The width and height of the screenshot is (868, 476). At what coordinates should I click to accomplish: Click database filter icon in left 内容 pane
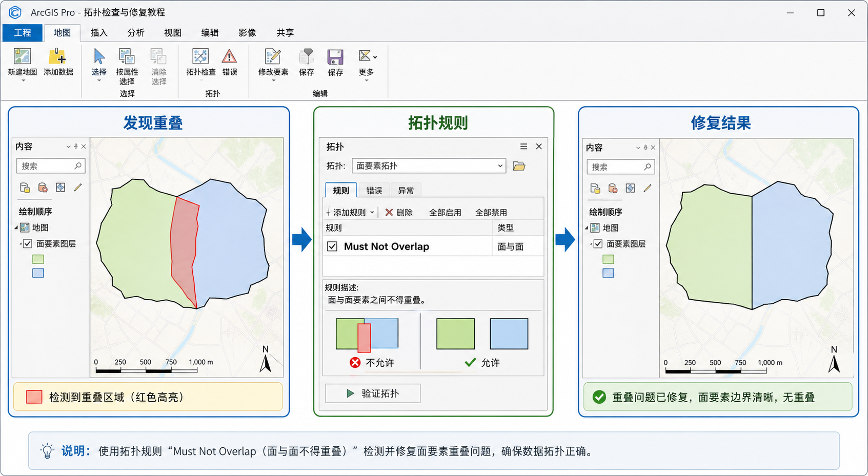click(x=43, y=188)
